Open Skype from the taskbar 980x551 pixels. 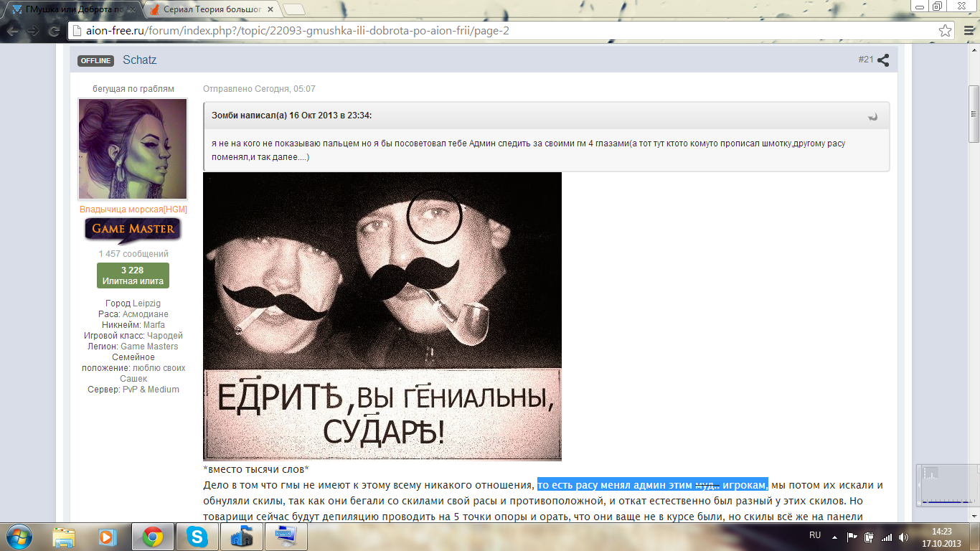click(196, 537)
